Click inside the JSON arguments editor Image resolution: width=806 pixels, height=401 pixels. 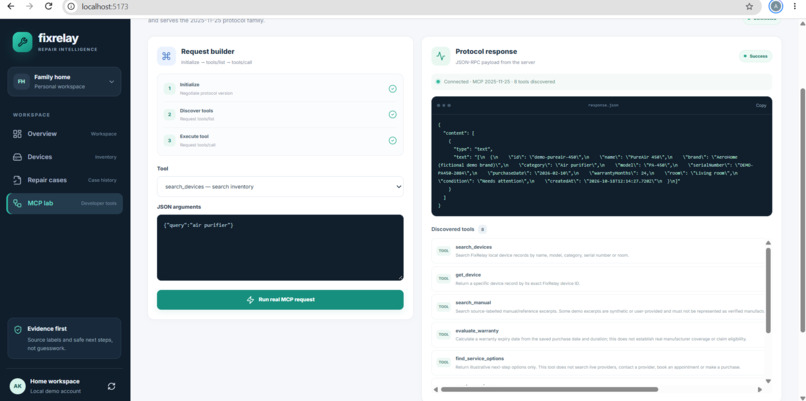(280, 248)
